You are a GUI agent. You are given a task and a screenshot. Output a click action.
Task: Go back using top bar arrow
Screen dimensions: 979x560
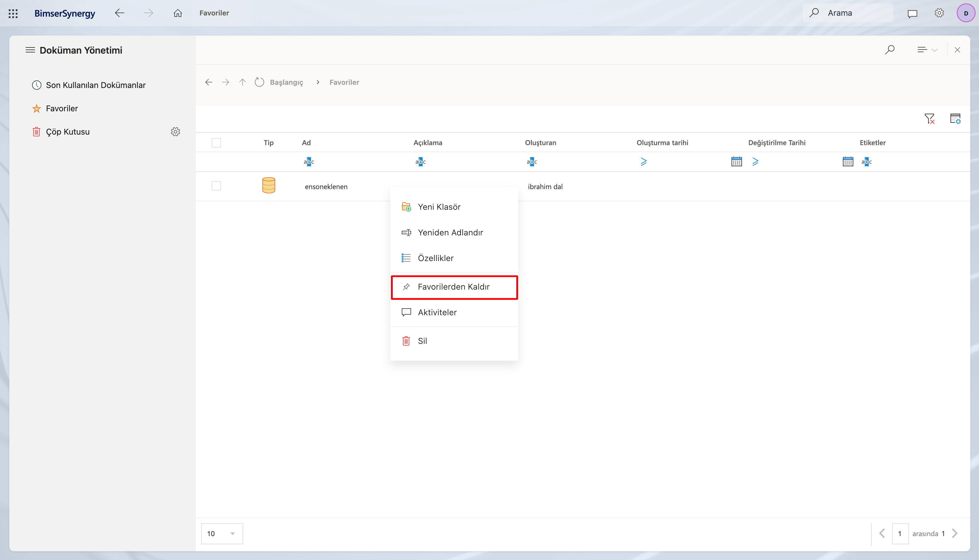click(x=120, y=13)
